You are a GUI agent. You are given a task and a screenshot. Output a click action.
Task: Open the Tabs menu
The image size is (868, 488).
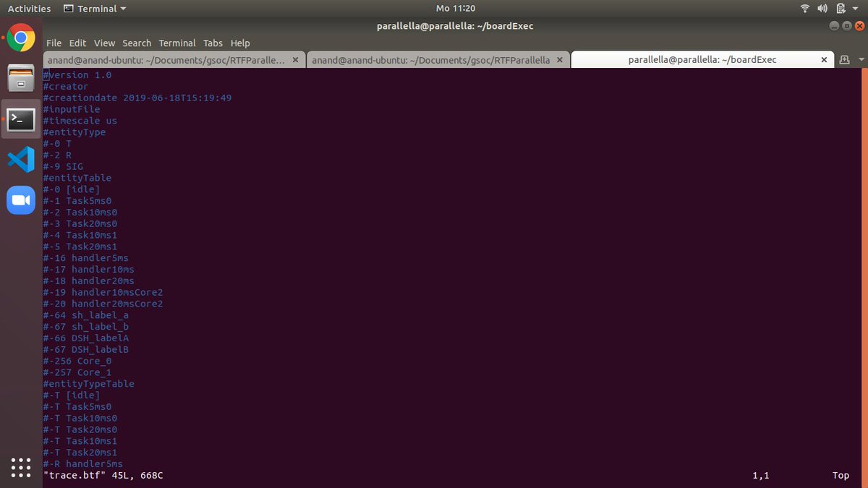coord(213,43)
